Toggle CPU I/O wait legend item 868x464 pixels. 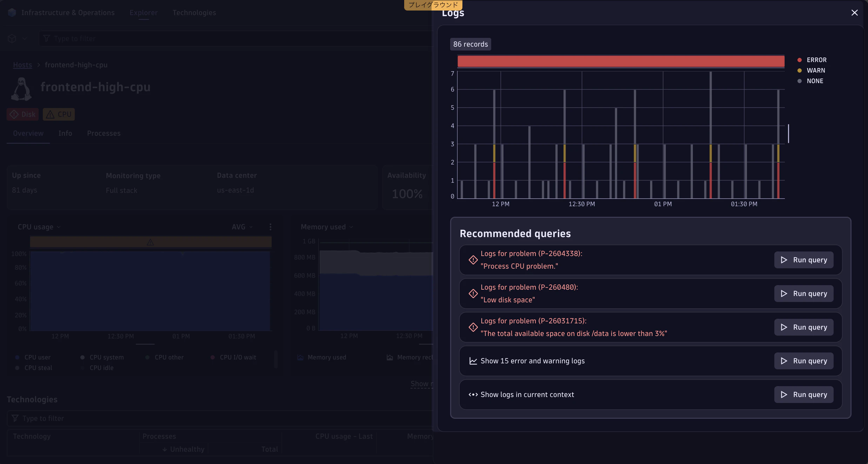[233, 357]
